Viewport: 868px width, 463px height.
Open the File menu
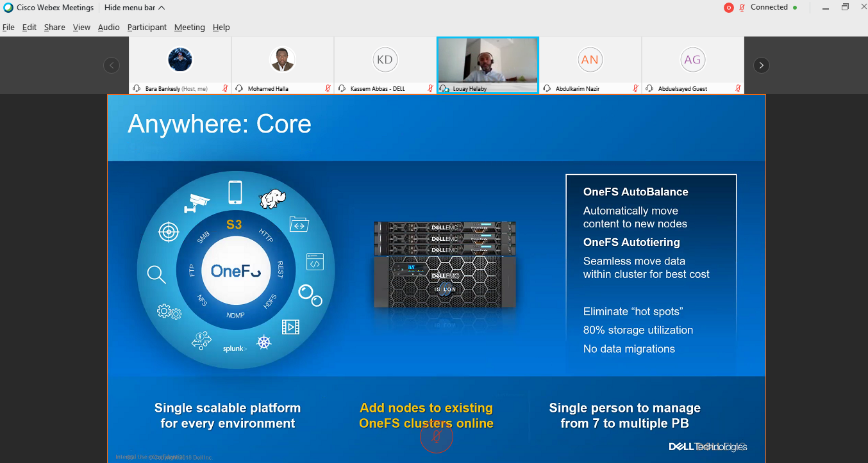[x=8, y=28]
